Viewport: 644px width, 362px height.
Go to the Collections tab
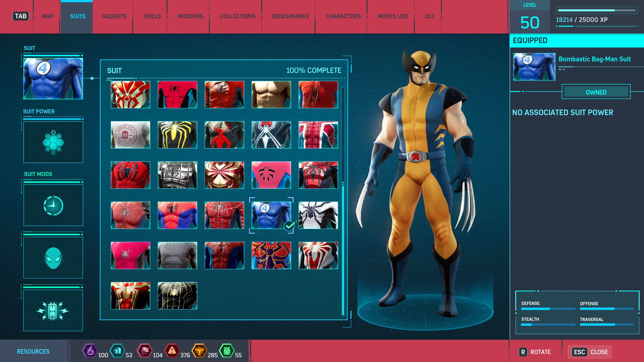point(237,16)
